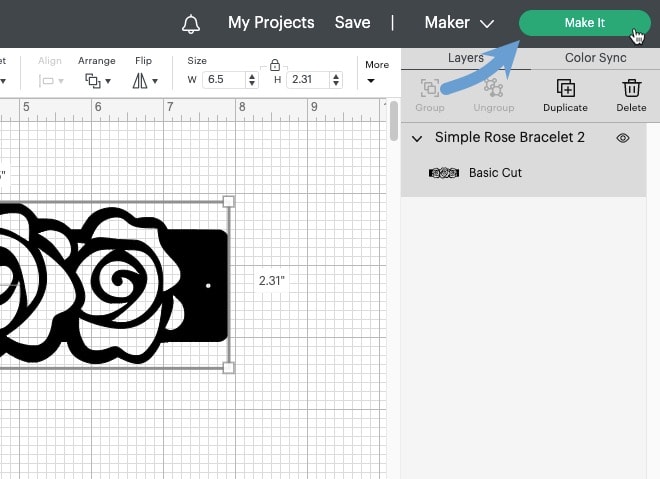Viewport: 660px width, 479px height.
Task: Expand the More toolbar options
Action: [376, 72]
